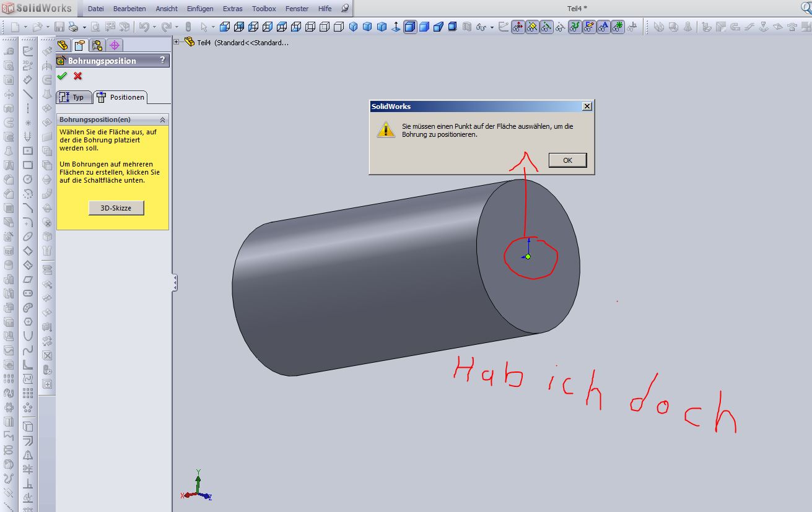Select the Smart Dimension tool icon
Viewport: 812px width, 512px height.
pyautogui.click(x=28, y=79)
